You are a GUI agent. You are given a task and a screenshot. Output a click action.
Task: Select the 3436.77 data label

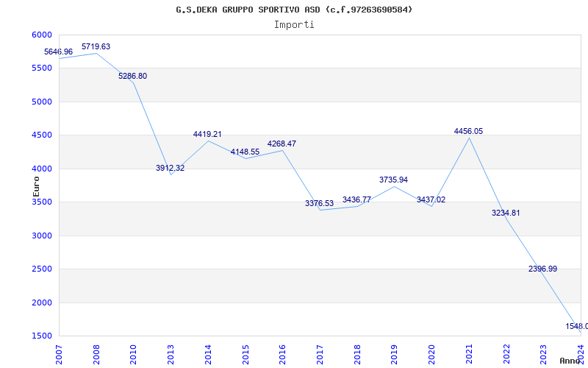[x=356, y=199]
